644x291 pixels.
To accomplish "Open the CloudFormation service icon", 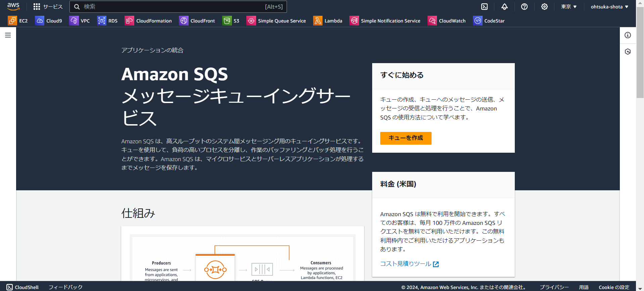I will (129, 21).
